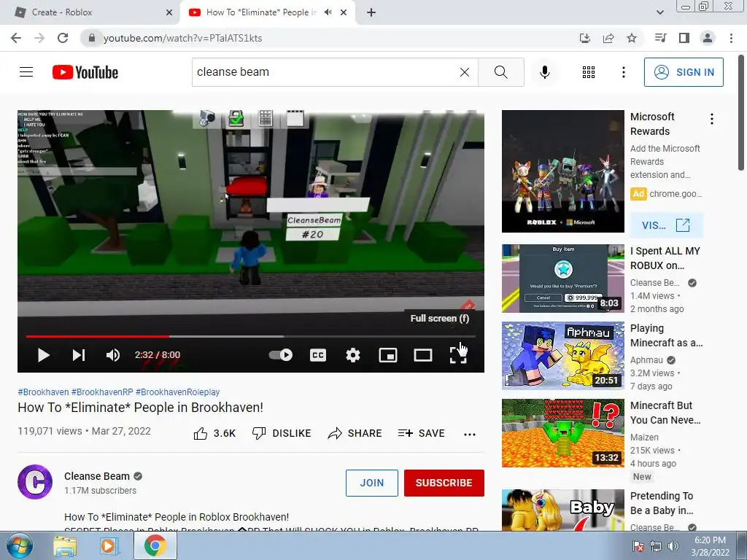Screen dimensions: 747x560
Task: Open YouTube settings three-dot menu
Action: pyautogui.click(x=624, y=72)
